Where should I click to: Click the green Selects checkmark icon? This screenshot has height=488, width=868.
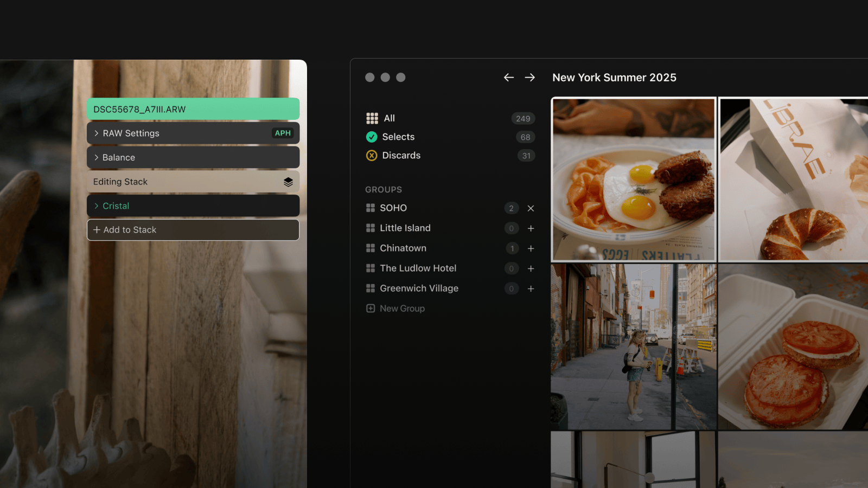pos(372,137)
